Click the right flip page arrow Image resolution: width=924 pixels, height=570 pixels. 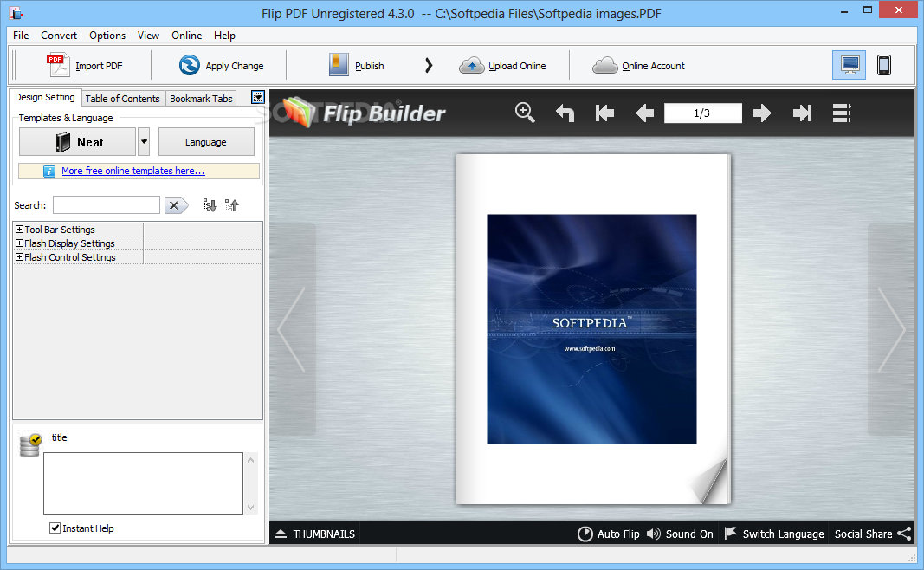point(892,329)
